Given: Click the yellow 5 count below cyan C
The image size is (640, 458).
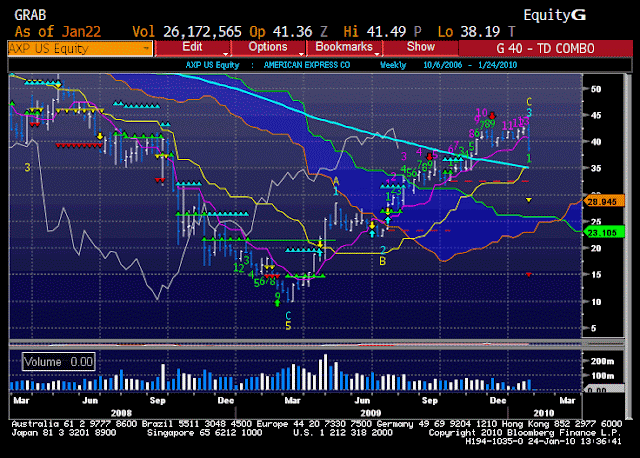Looking at the screenshot, I should click(288, 326).
